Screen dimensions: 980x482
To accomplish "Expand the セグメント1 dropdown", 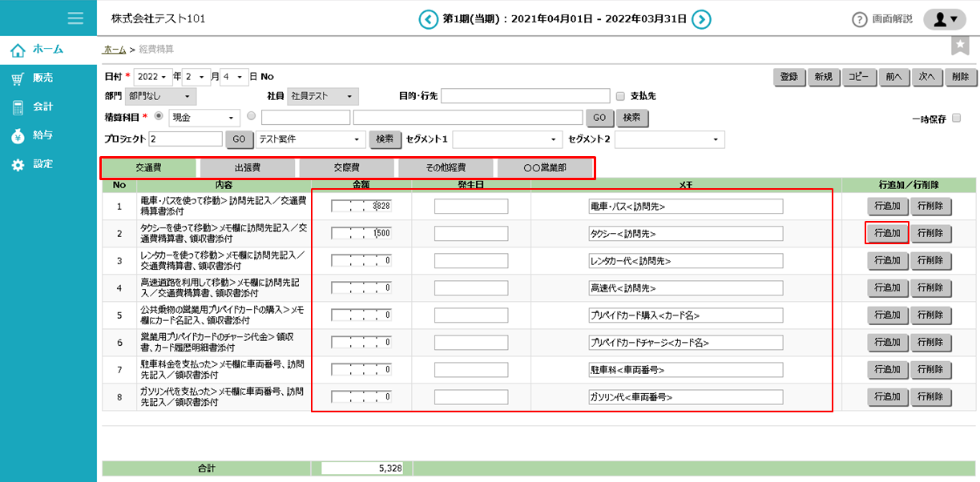I will click(x=505, y=139).
